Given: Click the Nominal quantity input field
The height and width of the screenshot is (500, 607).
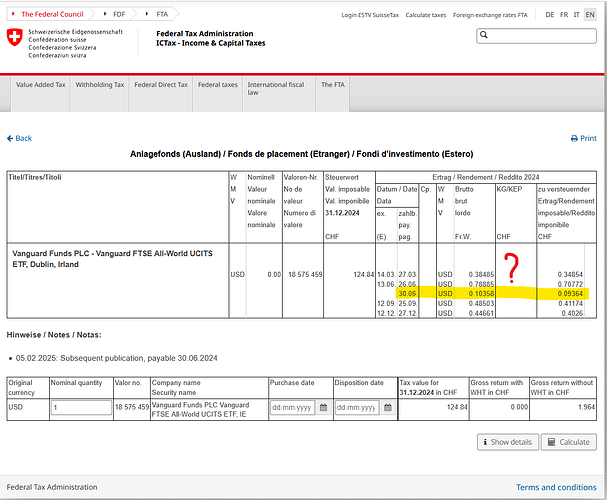Looking at the screenshot, I should [x=80, y=408].
